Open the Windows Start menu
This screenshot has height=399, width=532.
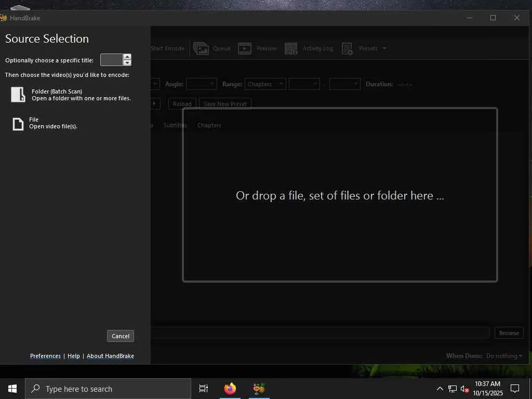(x=12, y=389)
